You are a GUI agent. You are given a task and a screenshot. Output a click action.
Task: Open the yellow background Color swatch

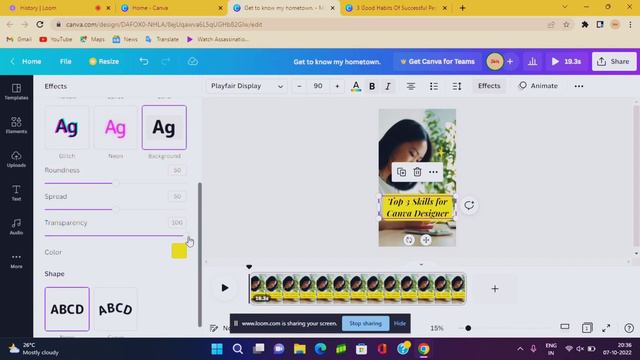tap(179, 251)
